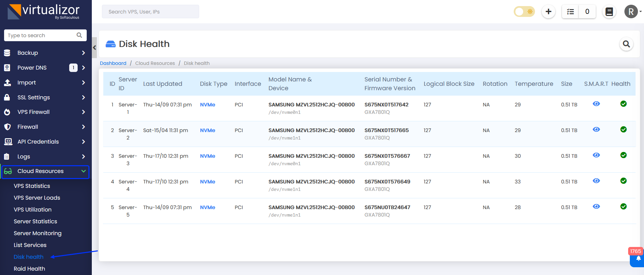Click the health check icon for Server-2

[x=623, y=129]
